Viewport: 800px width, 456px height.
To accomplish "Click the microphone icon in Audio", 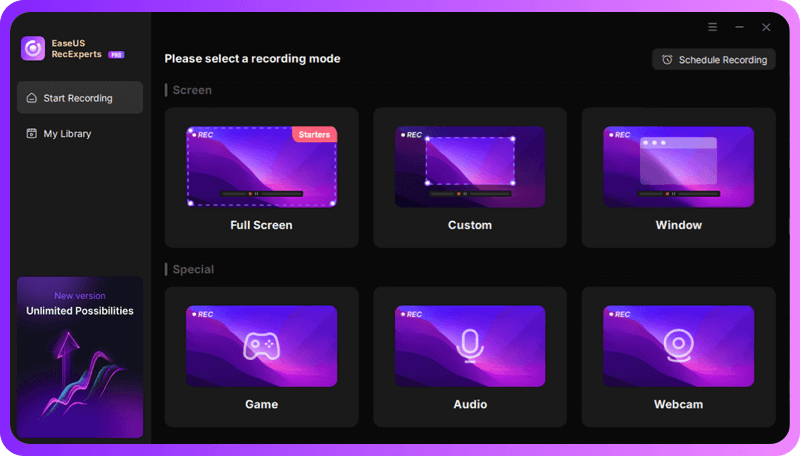I will click(x=469, y=345).
